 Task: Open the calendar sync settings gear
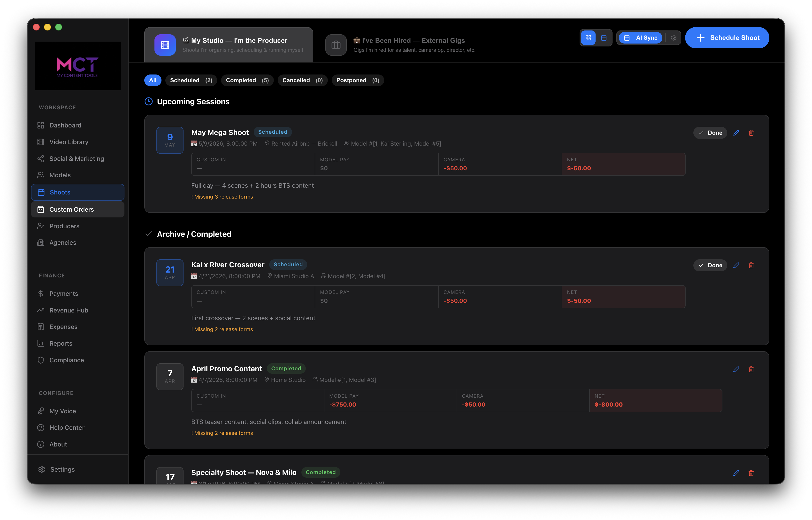(673, 37)
